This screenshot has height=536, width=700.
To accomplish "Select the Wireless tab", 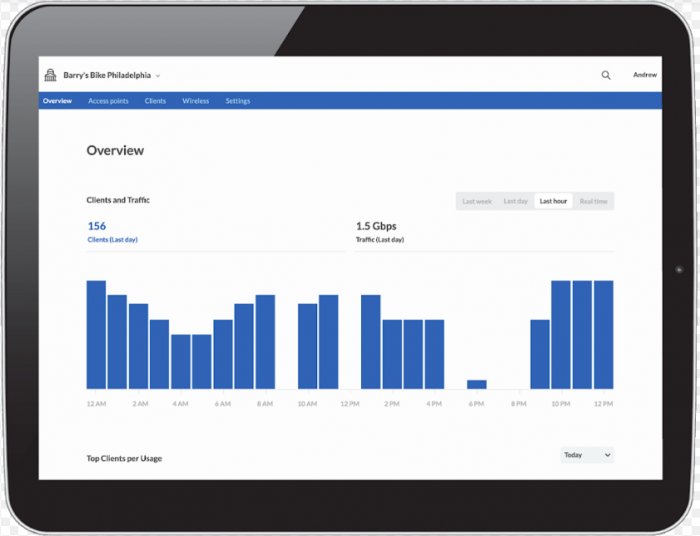I will point(195,101).
